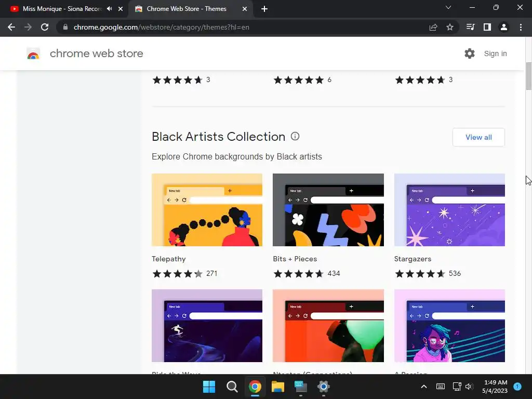This screenshot has height=399, width=532.
Task: Open the blue window app icon in taskbar
Action: pos(301,387)
